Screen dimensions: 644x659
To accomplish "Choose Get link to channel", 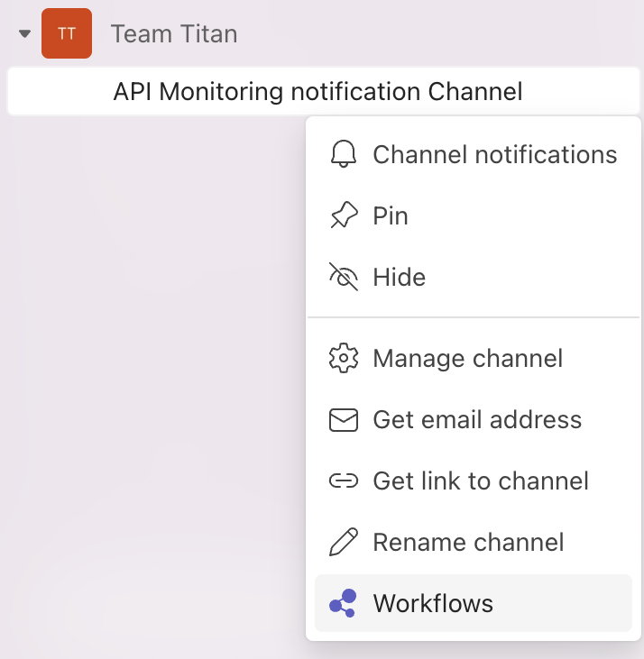I will (474, 481).
